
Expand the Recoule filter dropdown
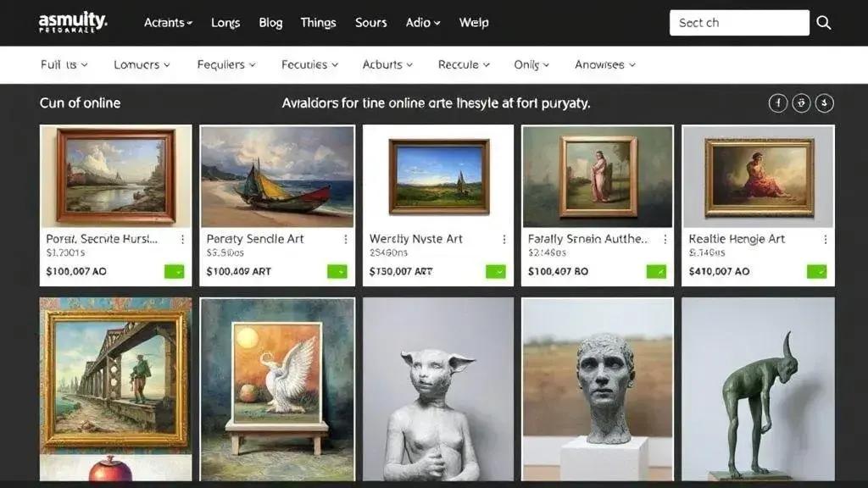tap(464, 64)
